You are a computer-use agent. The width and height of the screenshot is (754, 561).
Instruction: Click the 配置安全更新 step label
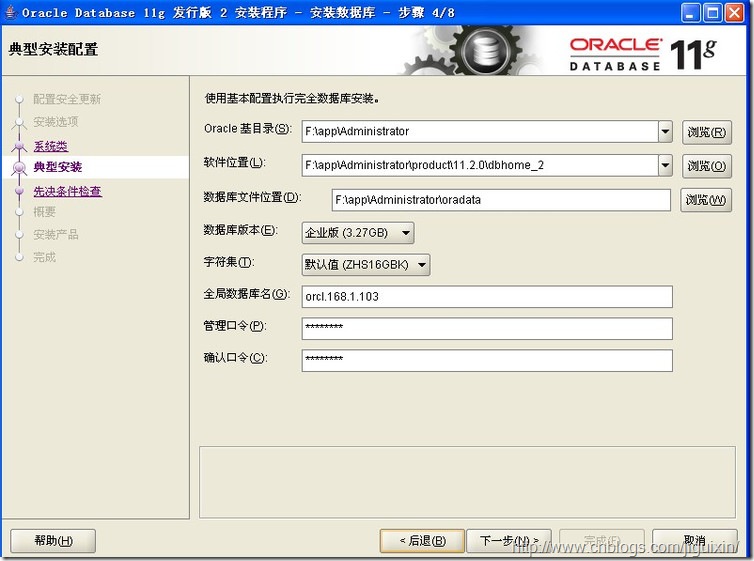pos(67,99)
